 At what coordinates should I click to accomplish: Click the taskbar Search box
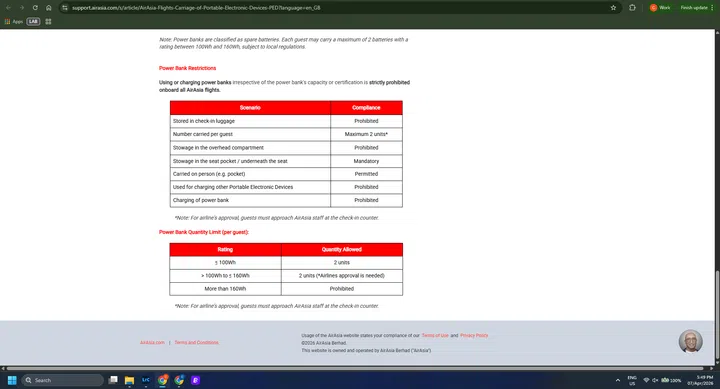(x=62, y=380)
